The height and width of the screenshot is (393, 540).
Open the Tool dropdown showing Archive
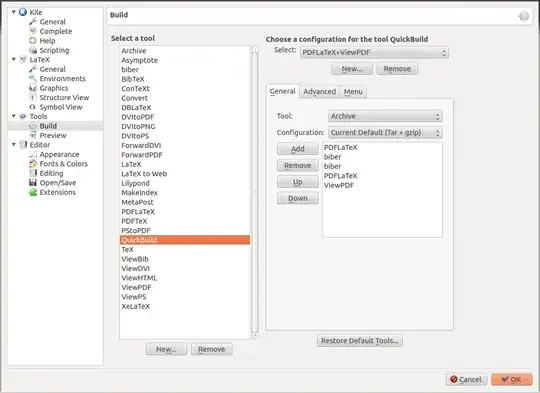tap(385, 116)
